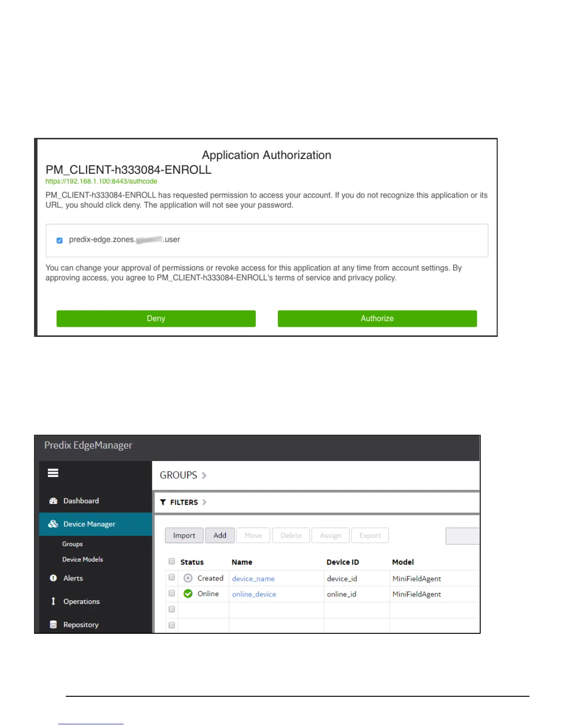The width and height of the screenshot is (563, 728).
Task: Click the green Deny button
Action: (156, 318)
